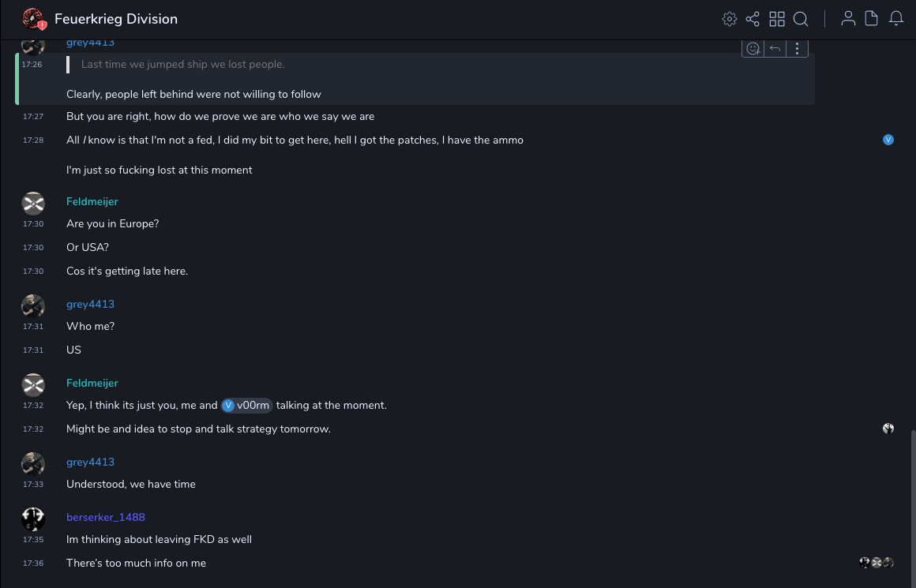Search messages with magnifier icon

coord(801,19)
